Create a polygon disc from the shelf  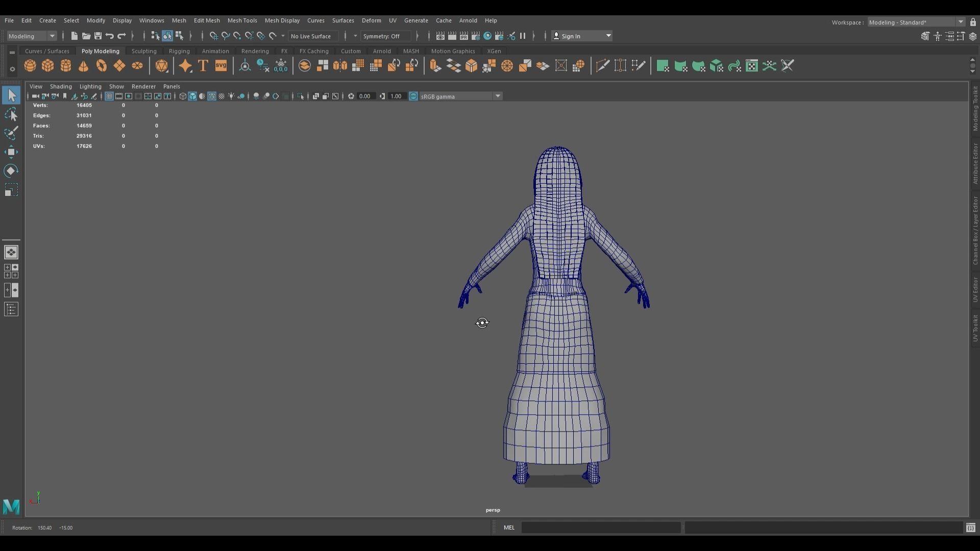(x=137, y=66)
